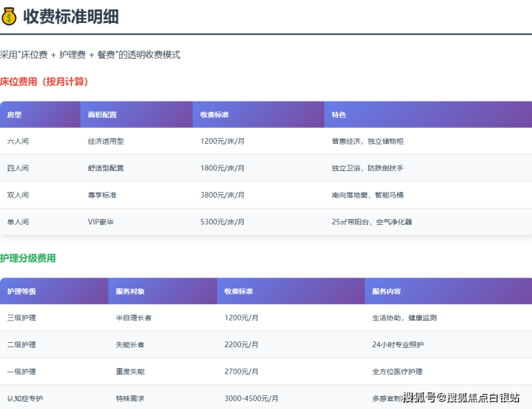Click the 面积配置 column header
The height and width of the screenshot is (409, 532).
(x=102, y=115)
